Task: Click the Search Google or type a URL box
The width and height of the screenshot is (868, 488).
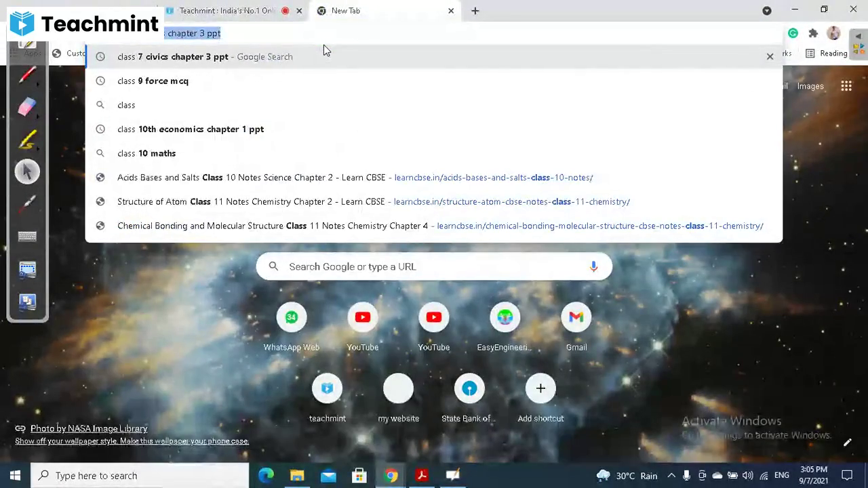Action: [434, 266]
